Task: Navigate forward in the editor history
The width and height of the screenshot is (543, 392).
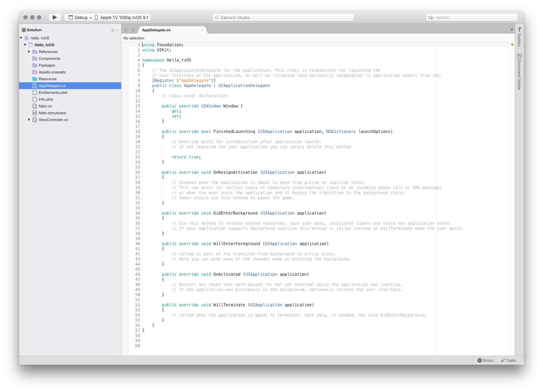Action: pyautogui.click(x=133, y=30)
